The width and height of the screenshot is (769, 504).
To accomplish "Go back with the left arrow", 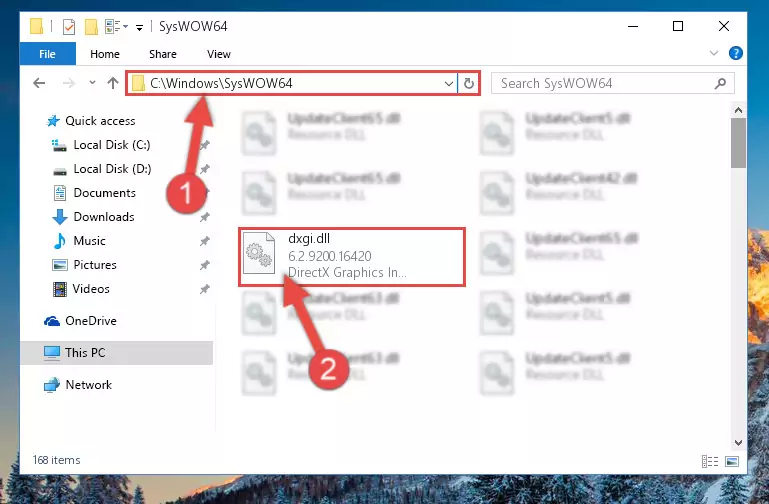I will click(x=39, y=83).
